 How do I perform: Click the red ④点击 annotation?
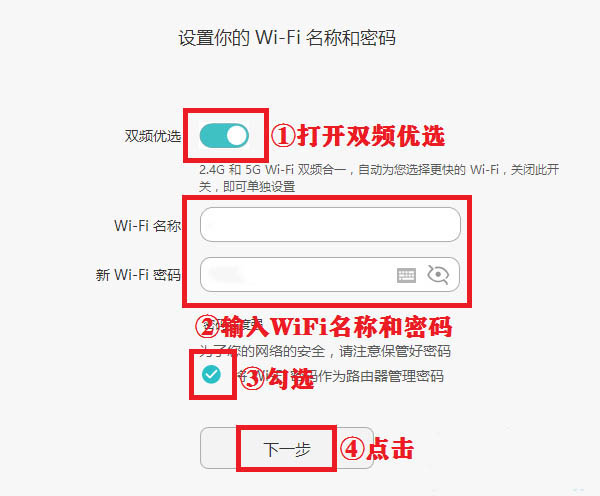(x=377, y=449)
